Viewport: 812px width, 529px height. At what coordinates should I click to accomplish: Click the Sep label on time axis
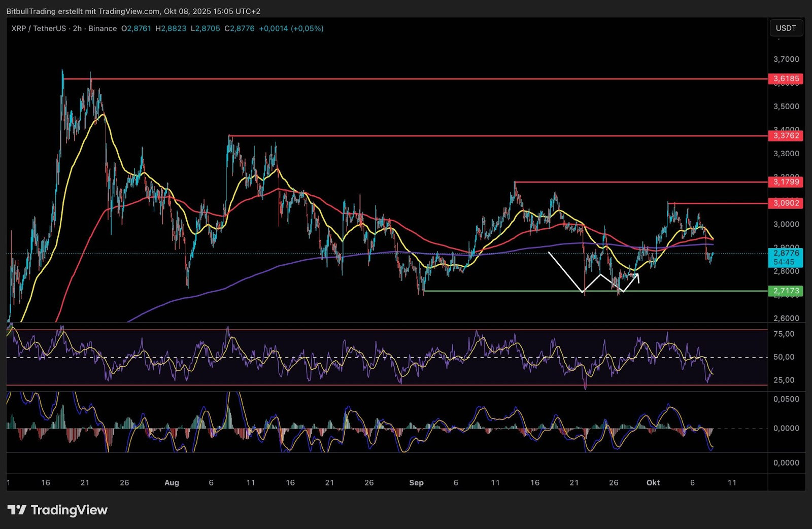(x=416, y=482)
